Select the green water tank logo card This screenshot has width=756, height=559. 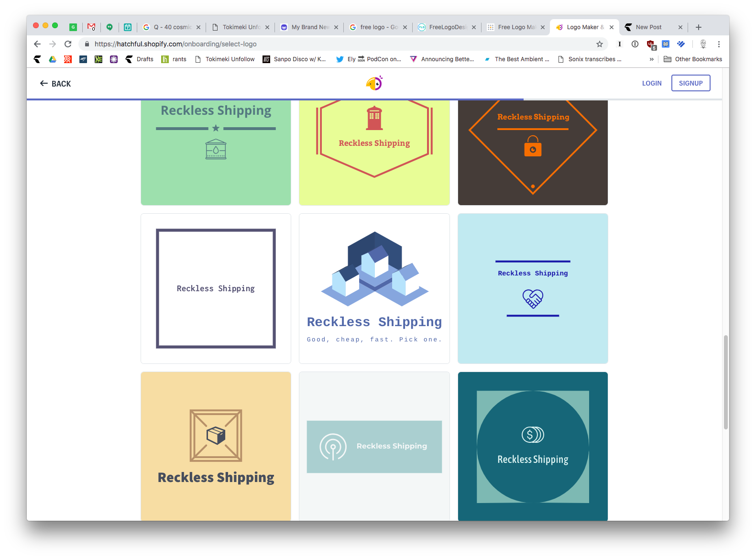[x=216, y=153]
